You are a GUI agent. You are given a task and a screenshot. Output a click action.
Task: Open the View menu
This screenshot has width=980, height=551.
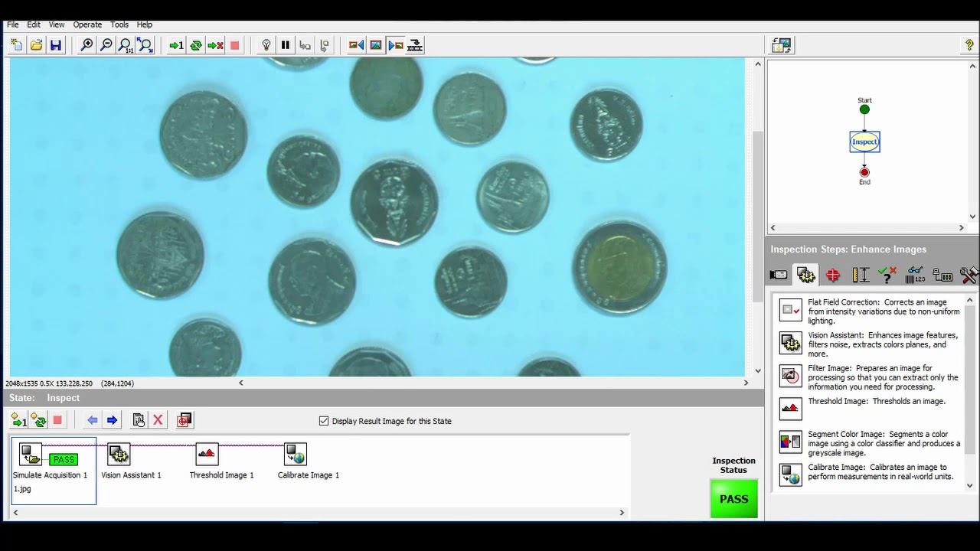pos(57,24)
